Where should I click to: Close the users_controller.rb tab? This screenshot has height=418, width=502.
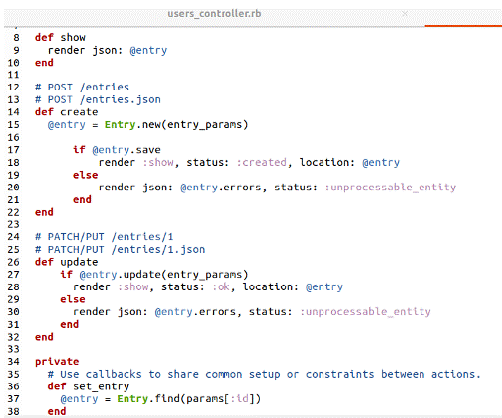coord(405,14)
